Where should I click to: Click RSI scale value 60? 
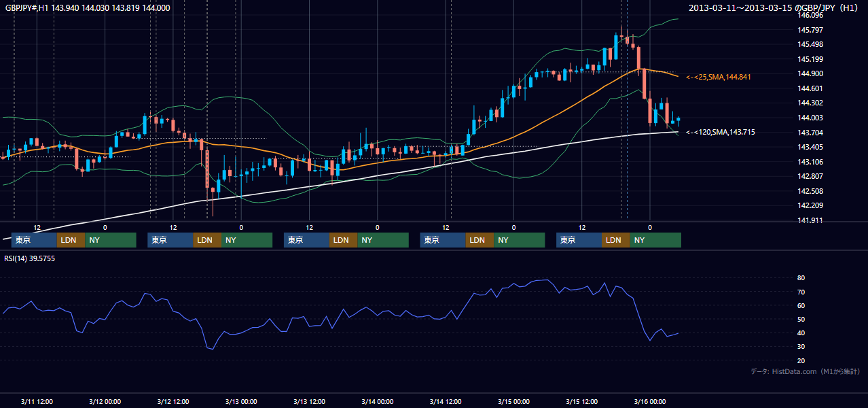click(x=801, y=305)
